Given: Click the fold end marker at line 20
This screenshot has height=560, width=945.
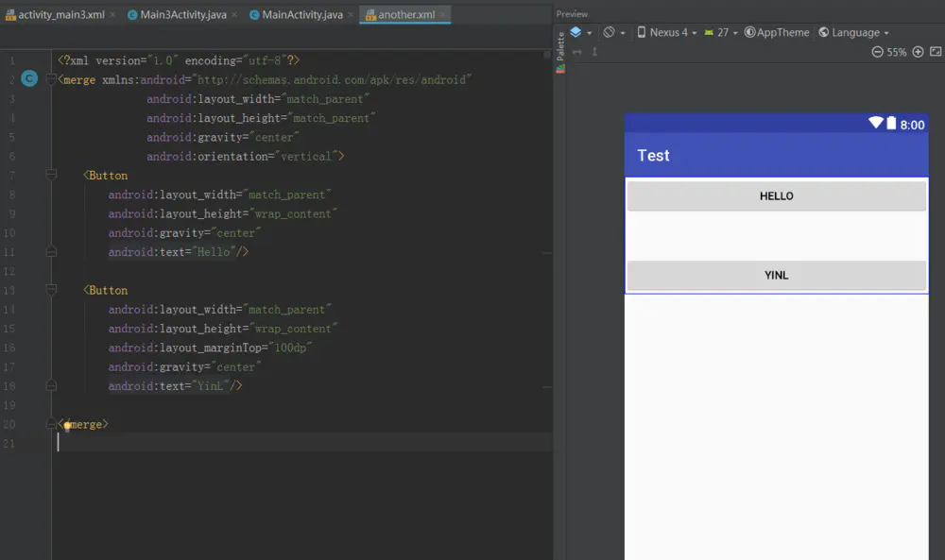Looking at the screenshot, I should (51, 424).
